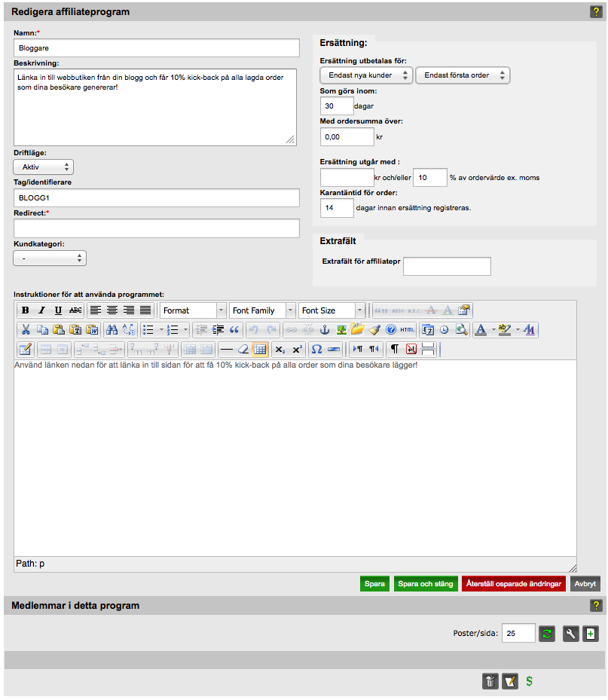608x700 pixels.
Task: Open the Format dropdown in the editor
Action: (193, 310)
